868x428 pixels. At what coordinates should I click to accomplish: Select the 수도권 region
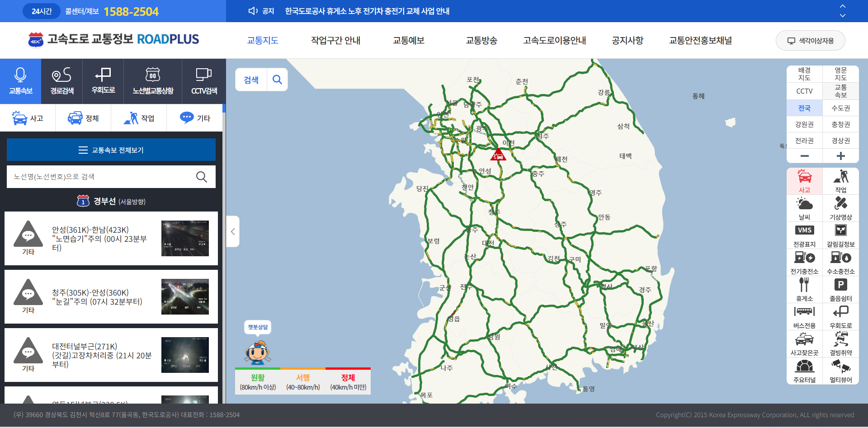[x=840, y=108]
